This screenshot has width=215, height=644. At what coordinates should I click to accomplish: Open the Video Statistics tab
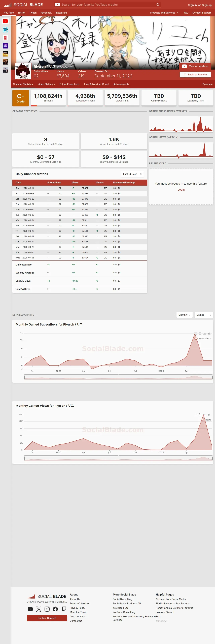pos(46,84)
